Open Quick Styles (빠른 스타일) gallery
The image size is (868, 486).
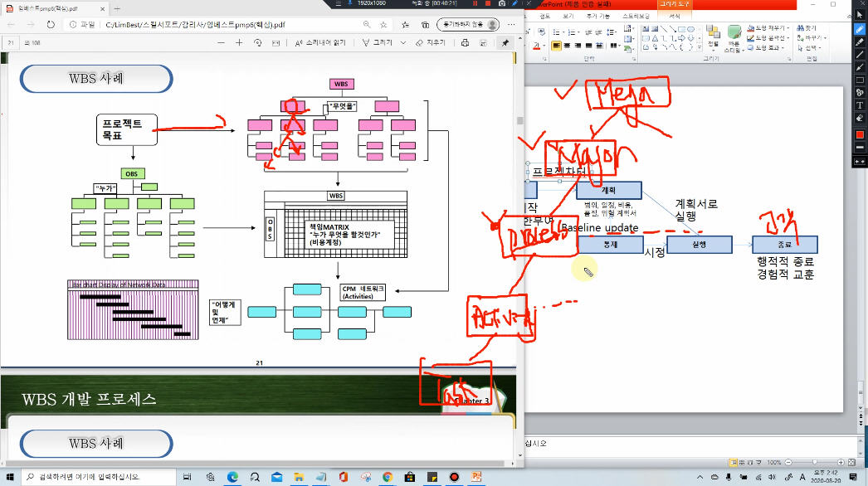(734, 39)
